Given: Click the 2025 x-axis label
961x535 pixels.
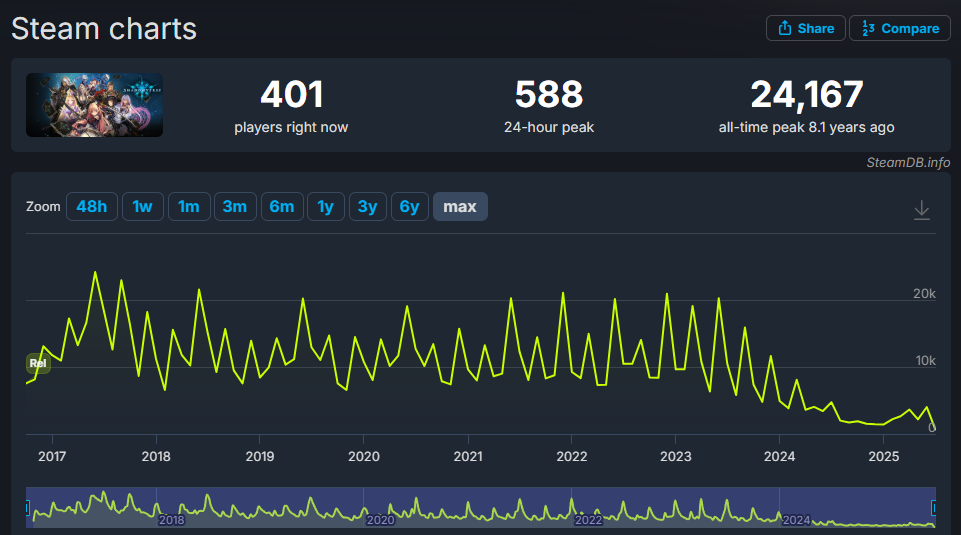Looking at the screenshot, I should pyautogui.click(x=883, y=457).
